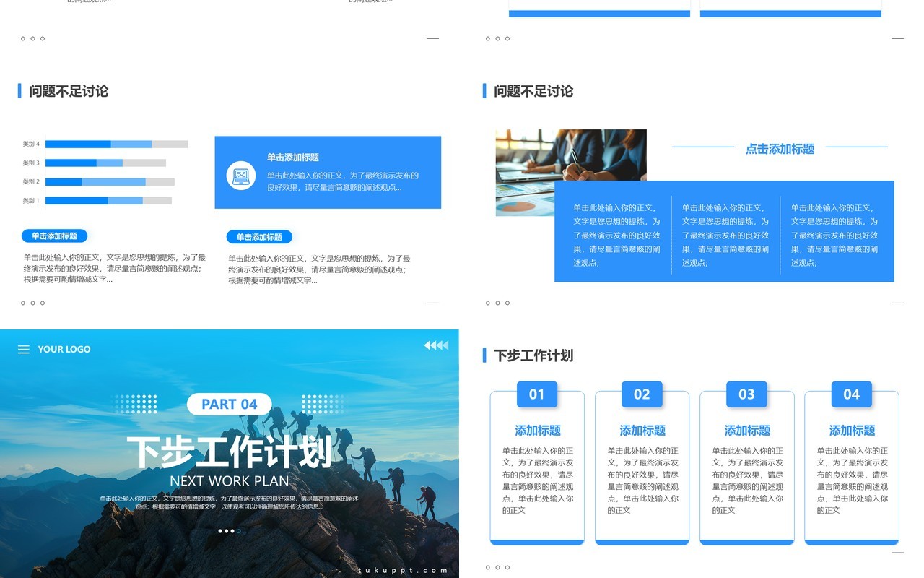
Task: Select the body paragraph in card 04
Action: coord(852,480)
